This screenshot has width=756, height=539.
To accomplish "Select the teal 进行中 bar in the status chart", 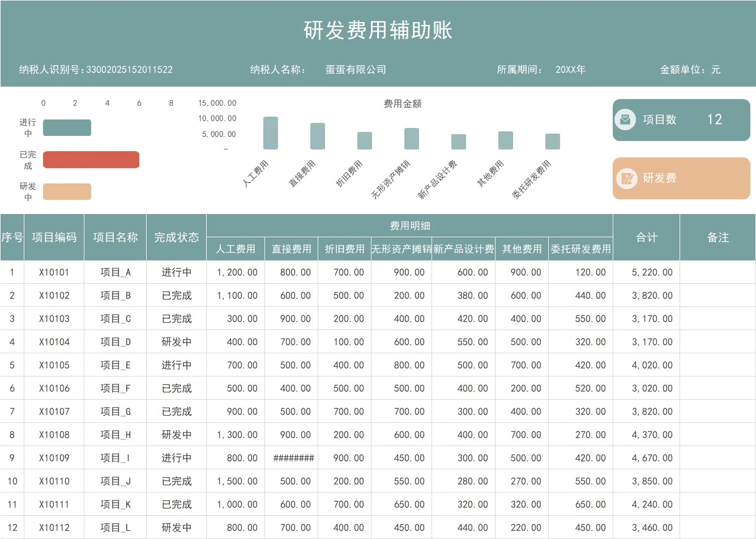I will pos(67,127).
